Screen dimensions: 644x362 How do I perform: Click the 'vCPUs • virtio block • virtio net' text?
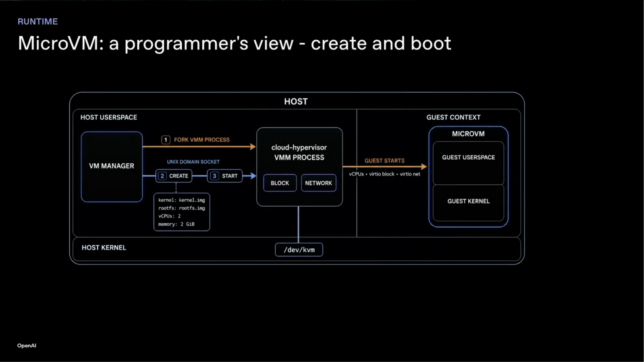pos(384,174)
